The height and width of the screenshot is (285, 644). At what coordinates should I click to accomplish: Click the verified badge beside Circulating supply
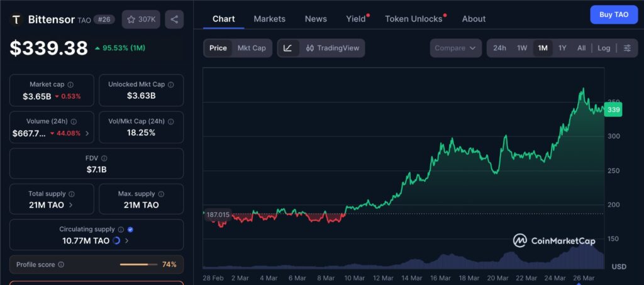pyautogui.click(x=130, y=230)
